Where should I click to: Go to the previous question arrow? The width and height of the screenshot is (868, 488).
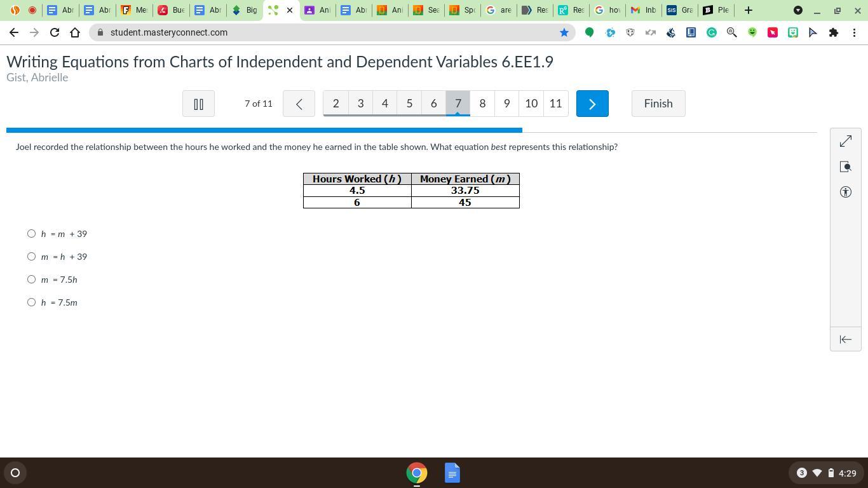tap(299, 104)
